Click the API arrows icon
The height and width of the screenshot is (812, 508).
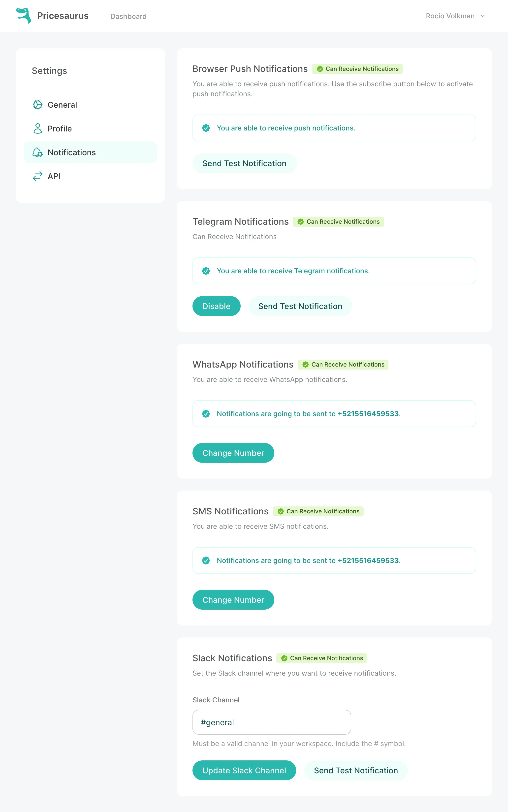point(38,176)
